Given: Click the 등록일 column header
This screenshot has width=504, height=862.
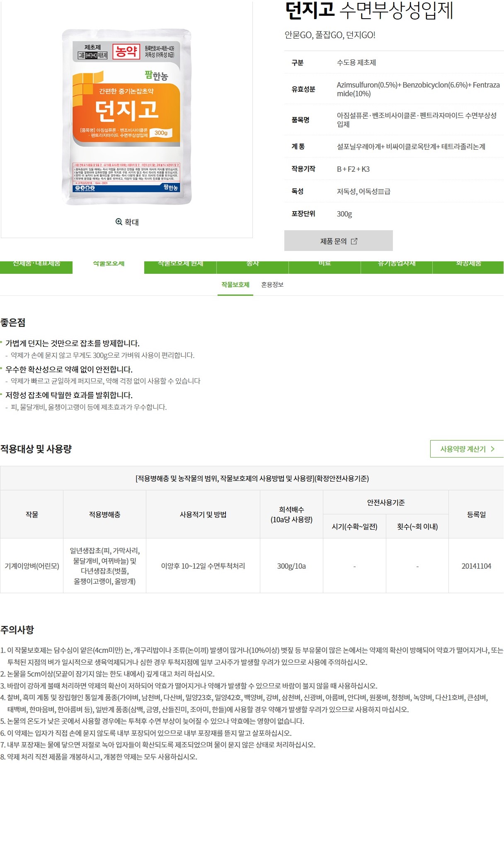Looking at the screenshot, I should coord(476,514).
